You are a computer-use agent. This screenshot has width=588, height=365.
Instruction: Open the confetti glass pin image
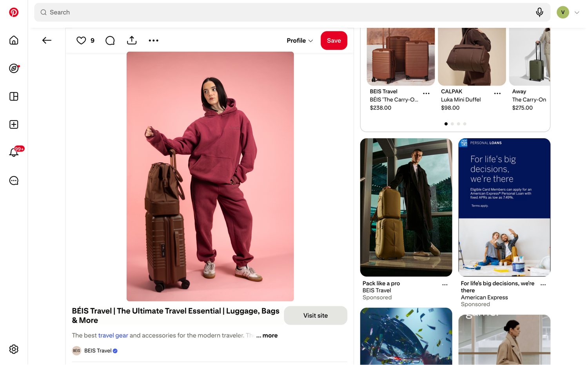point(406,336)
